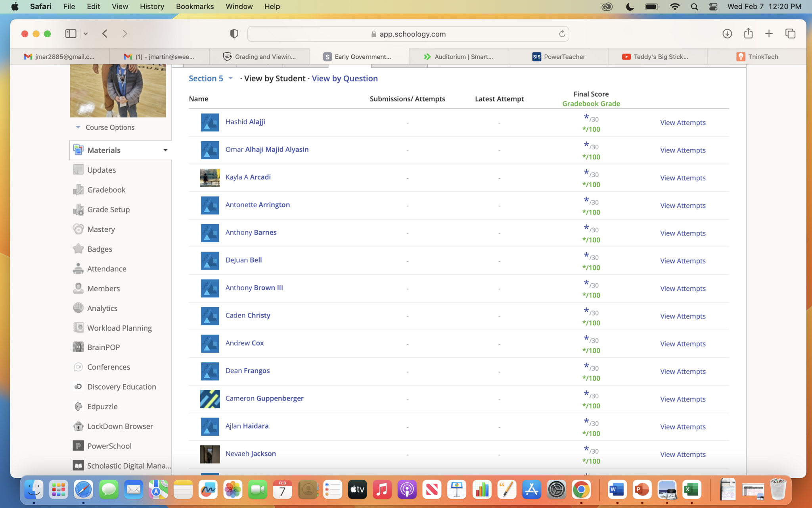
Task: Click the LockDown Browser icon
Action: click(78, 426)
